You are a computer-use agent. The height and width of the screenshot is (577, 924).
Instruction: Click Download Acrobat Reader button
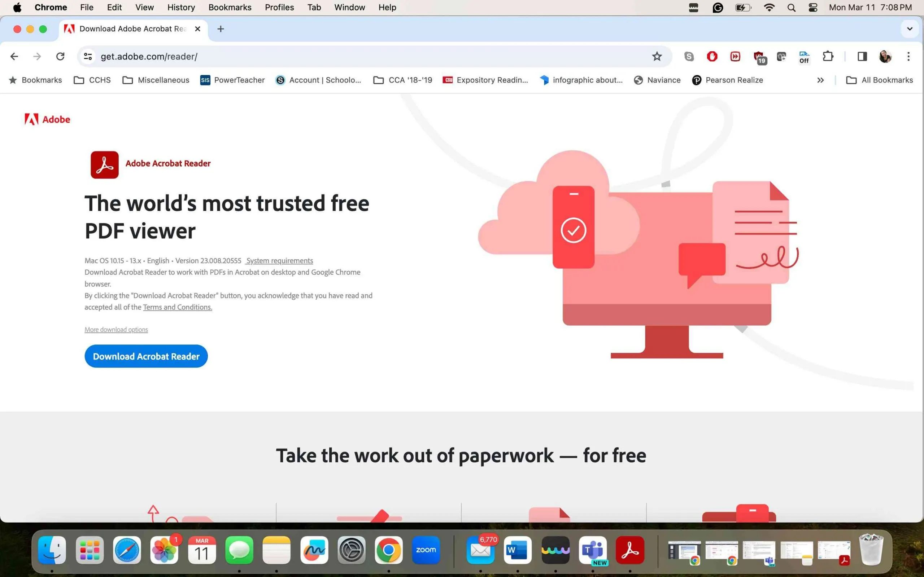[x=146, y=356]
